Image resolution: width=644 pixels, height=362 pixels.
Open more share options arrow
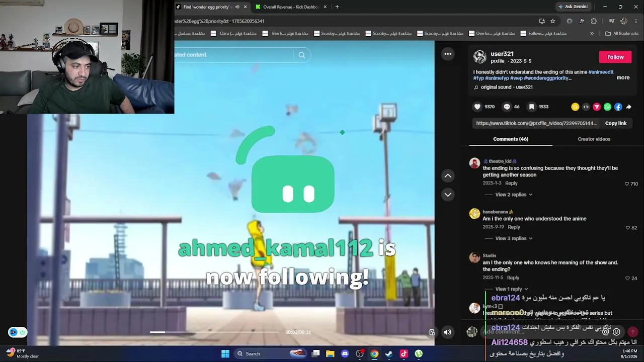pos(629,107)
